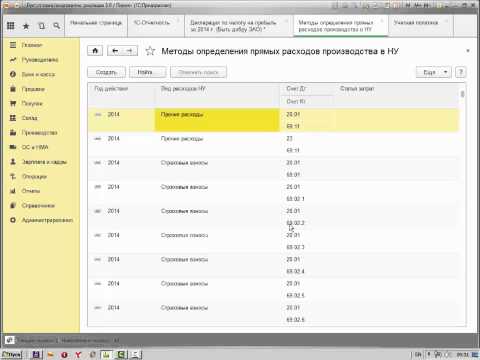Click the credit account cell 69.02.6
This screenshot has width=480, height=360.
[x=307, y=320]
